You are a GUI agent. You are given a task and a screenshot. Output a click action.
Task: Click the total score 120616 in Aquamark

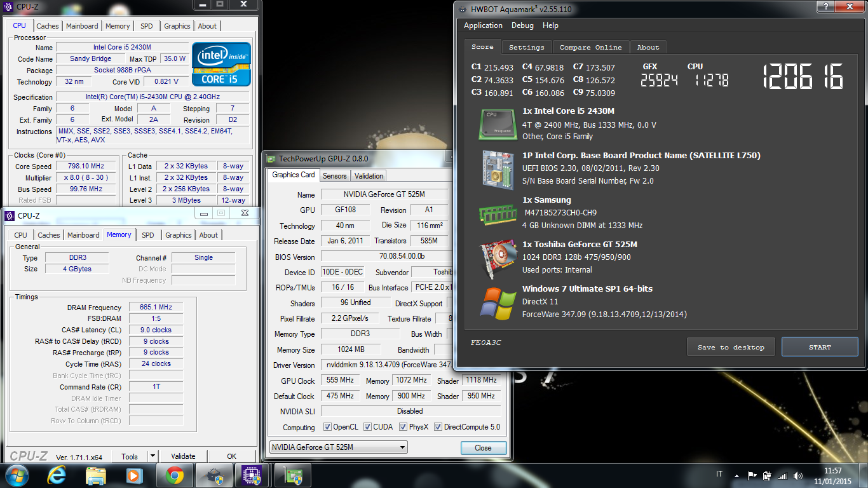coord(802,76)
